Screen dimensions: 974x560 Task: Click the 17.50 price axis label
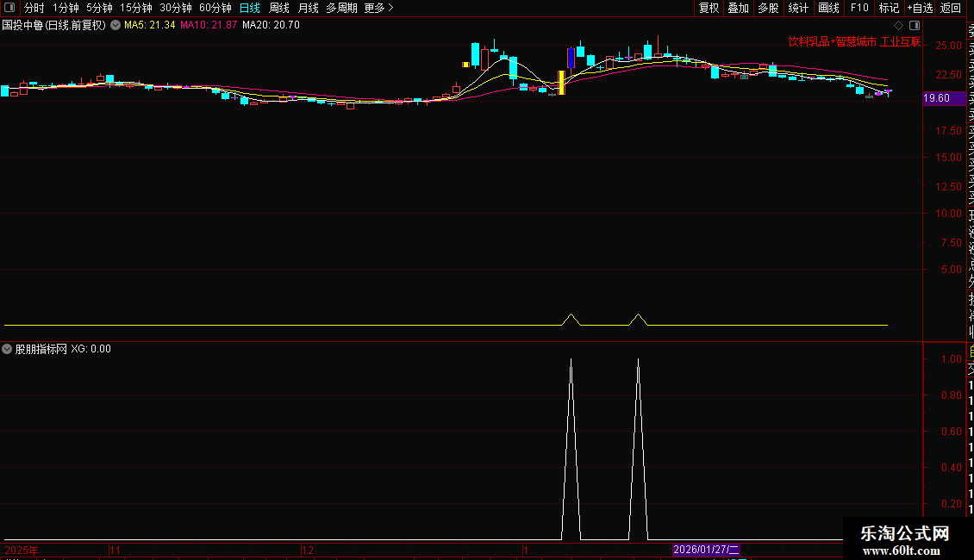948,130
